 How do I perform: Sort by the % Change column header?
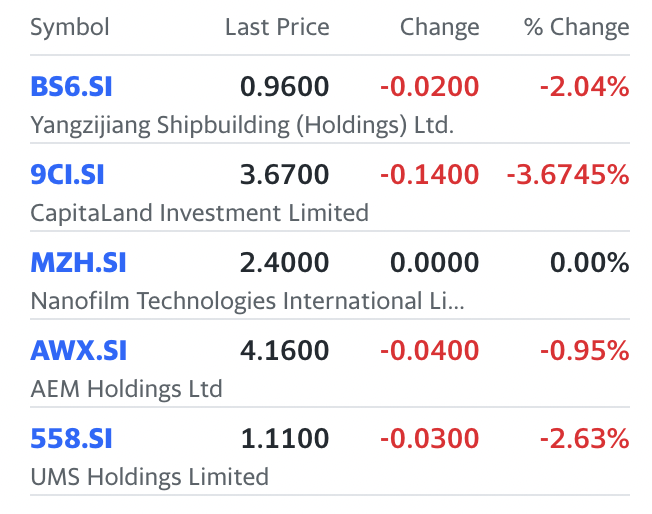click(x=576, y=27)
